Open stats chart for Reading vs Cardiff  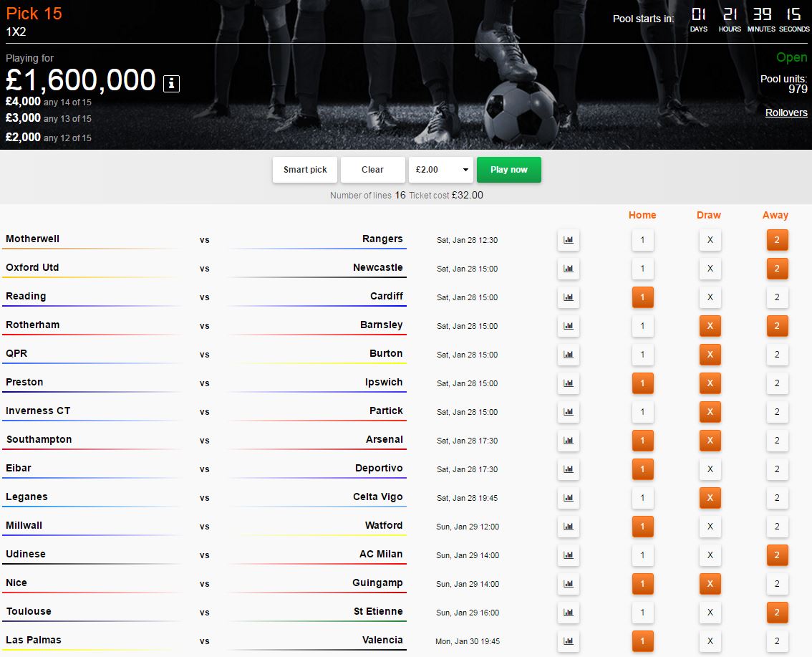pos(569,297)
